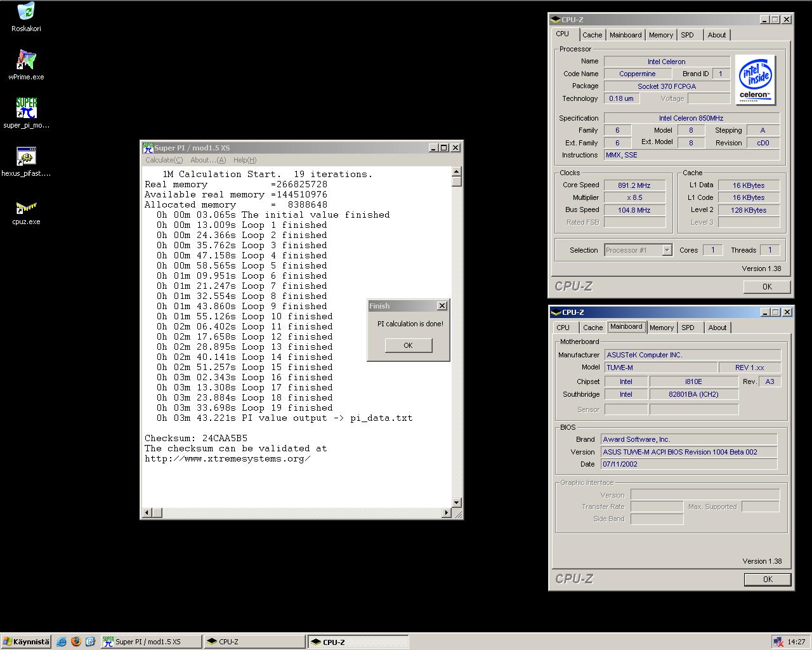Switch to Super PI taskbar button
This screenshot has width=812, height=650.
pos(151,642)
